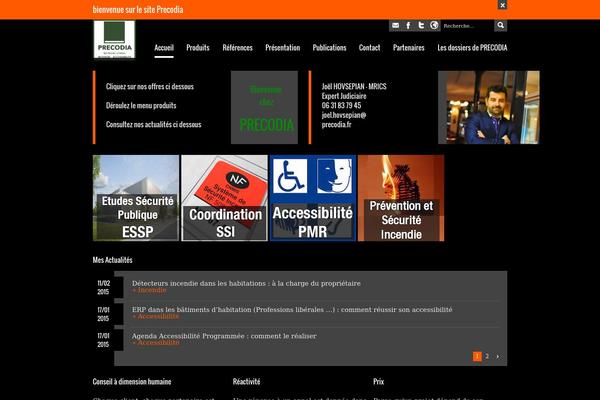The width and height of the screenshot is (600, 400).
Task: Open Les dossiers de PRECODIA menu
Action: 472,48
